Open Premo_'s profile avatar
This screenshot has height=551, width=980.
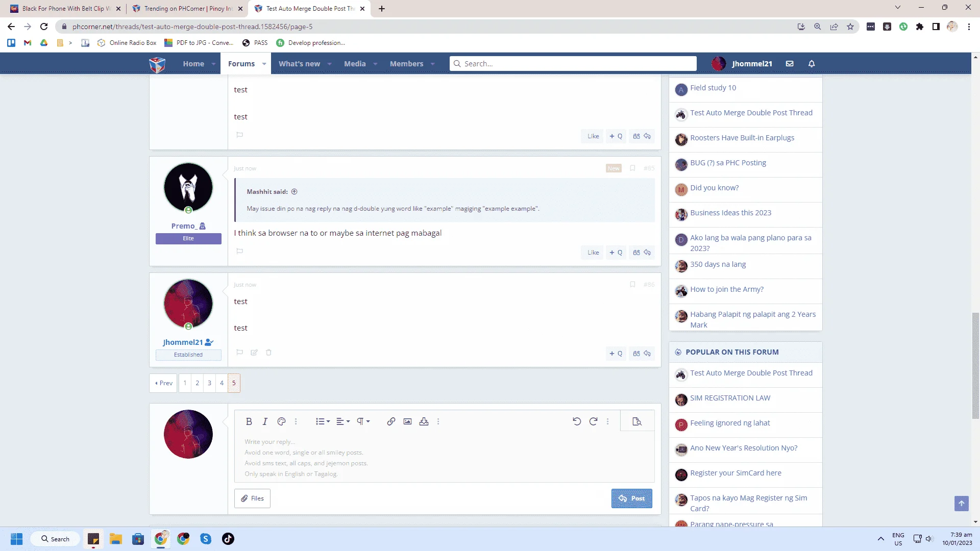[188, 187]
